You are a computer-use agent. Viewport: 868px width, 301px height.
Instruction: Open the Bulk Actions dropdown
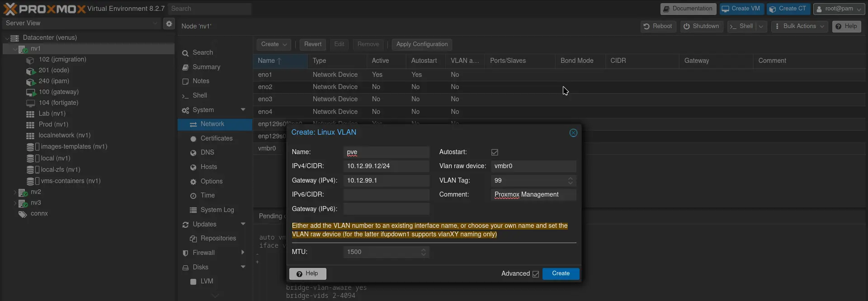[x=800, y=27]
